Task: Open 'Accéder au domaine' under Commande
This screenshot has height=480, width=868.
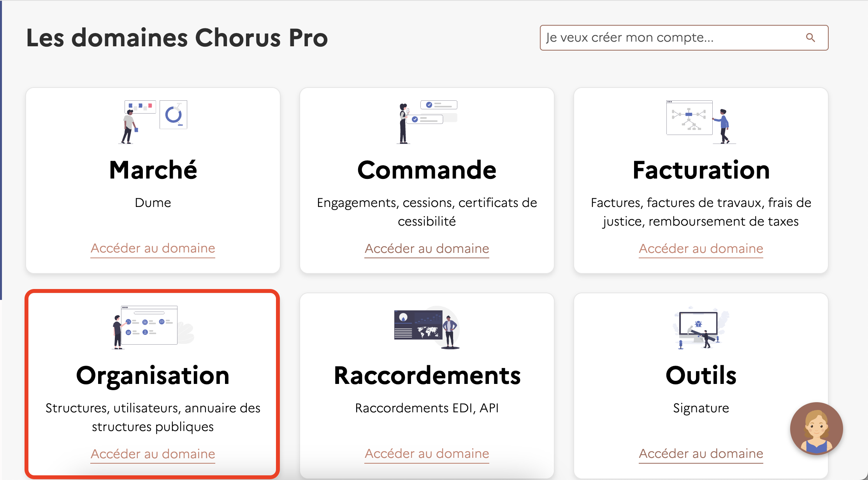Action: click(427, 249)
